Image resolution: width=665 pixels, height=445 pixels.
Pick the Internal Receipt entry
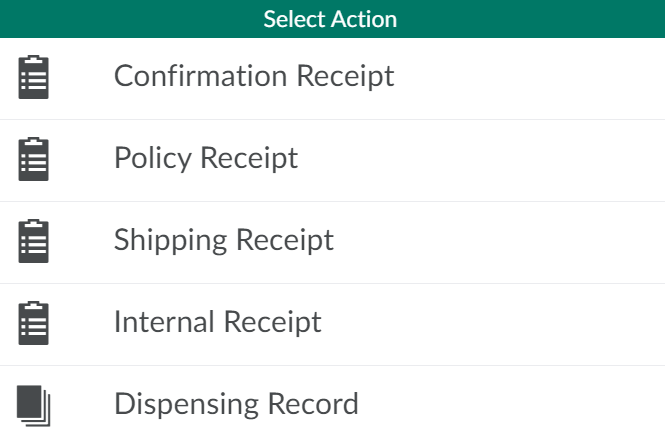pyautogui.click(x=218, y=322)
